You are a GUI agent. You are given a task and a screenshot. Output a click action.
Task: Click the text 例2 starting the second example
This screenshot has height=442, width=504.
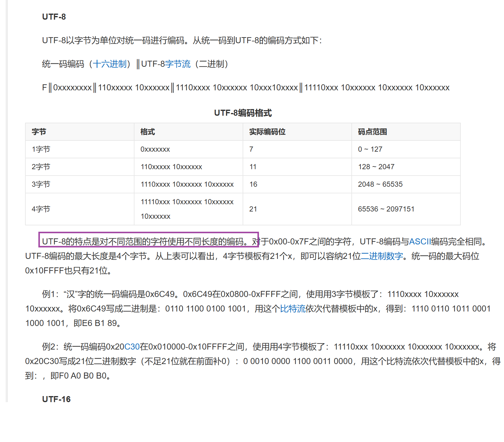50,347
